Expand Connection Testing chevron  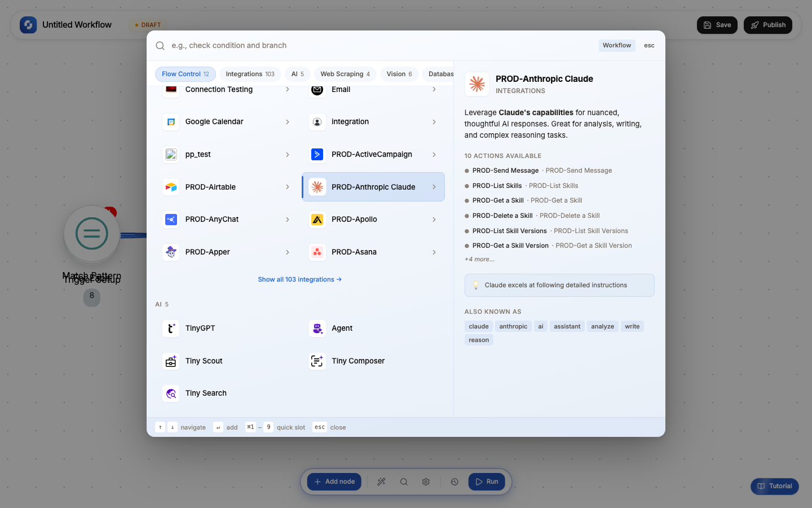click(288, 90)
